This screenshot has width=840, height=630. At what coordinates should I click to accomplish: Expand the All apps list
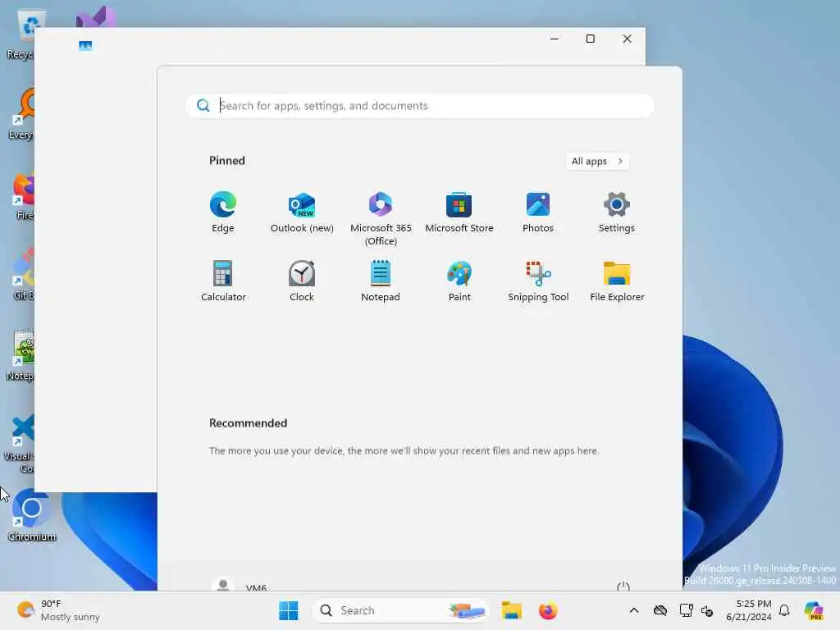(x=597, y=162)
